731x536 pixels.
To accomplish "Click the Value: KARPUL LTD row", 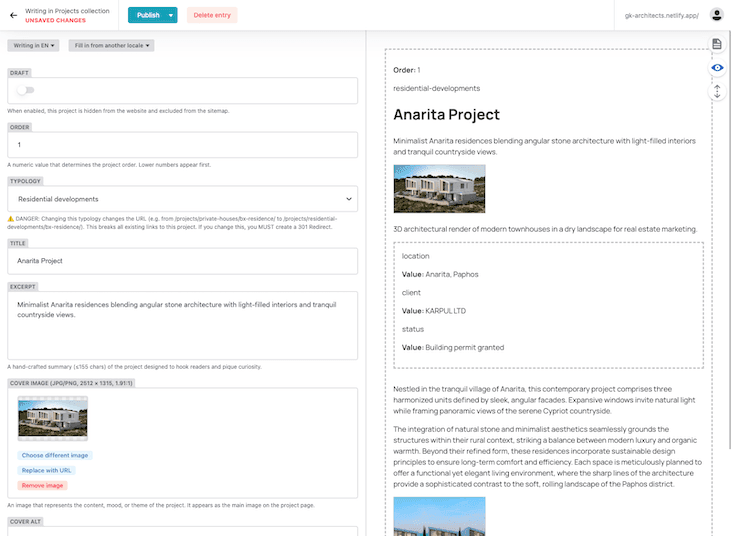I will [434, 311].
